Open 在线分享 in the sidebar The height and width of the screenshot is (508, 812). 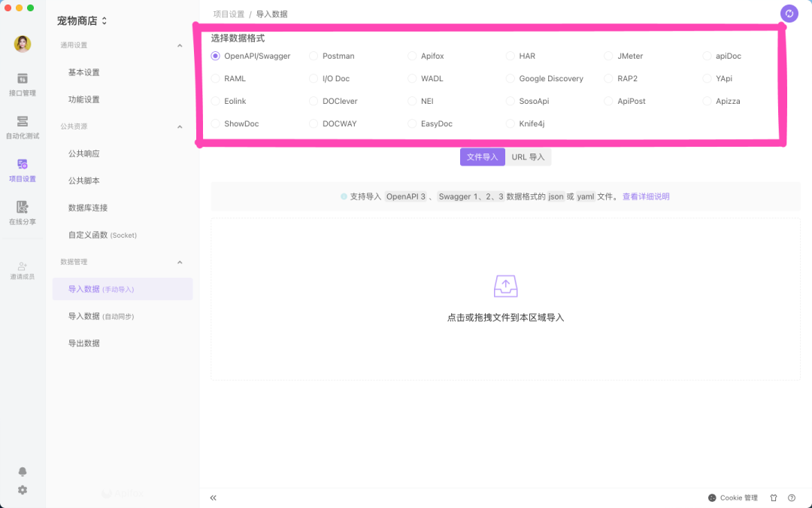click(23, 213)
